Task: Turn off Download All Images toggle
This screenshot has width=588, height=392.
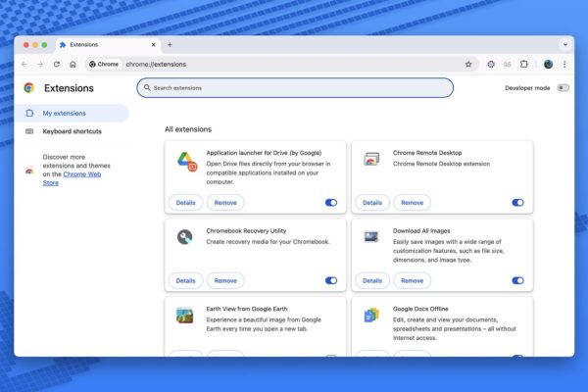Action: pyautogui.click(x=517, y=280)
